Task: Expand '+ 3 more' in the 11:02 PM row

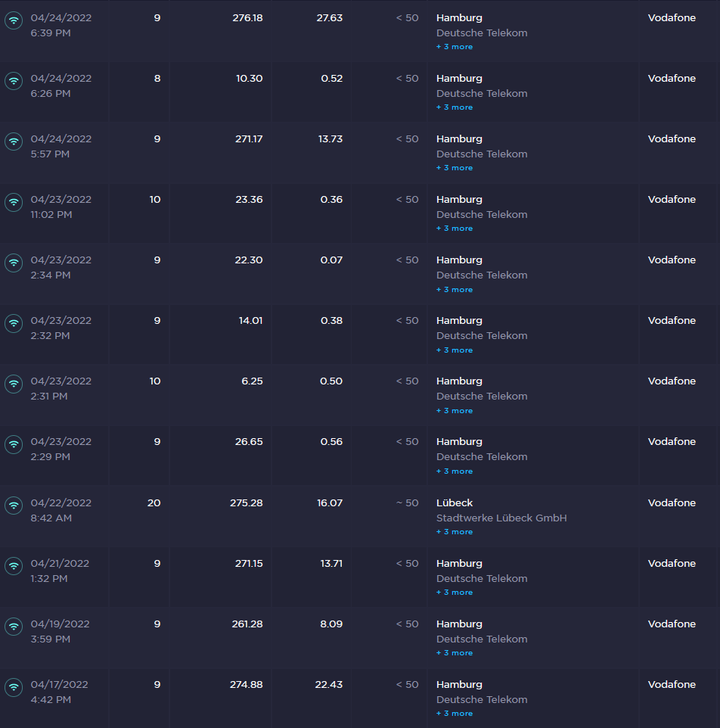Action: [455, 229]
